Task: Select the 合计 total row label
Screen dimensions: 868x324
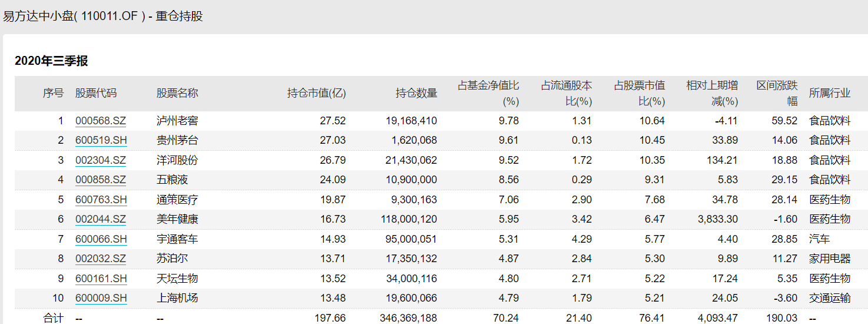Action: pos(53,318)
